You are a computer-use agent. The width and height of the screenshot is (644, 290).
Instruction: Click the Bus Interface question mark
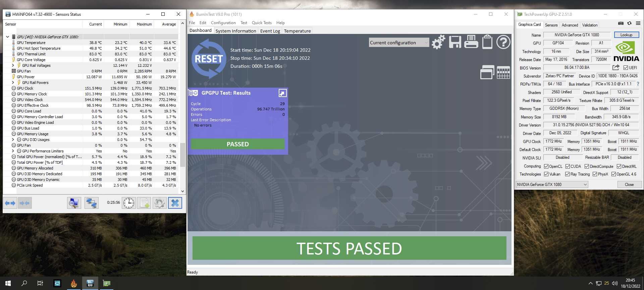tap(638, 84)
